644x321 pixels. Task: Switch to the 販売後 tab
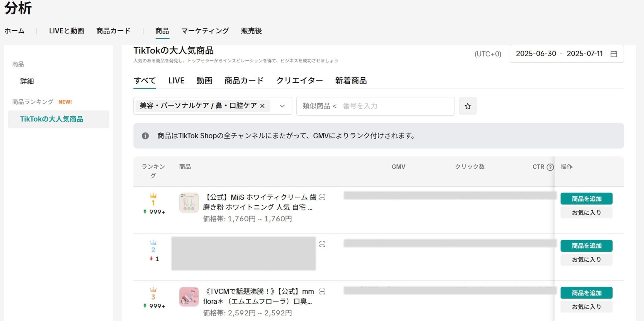pos(251,31)
